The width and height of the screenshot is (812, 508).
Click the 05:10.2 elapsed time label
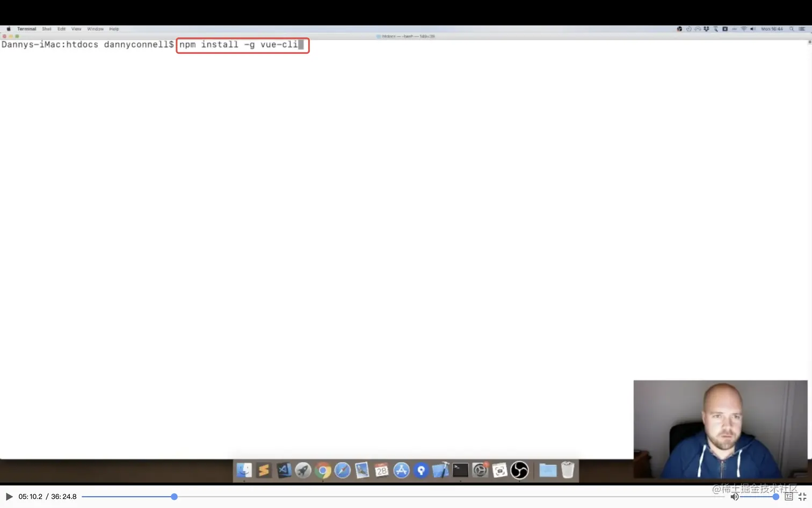30,497
